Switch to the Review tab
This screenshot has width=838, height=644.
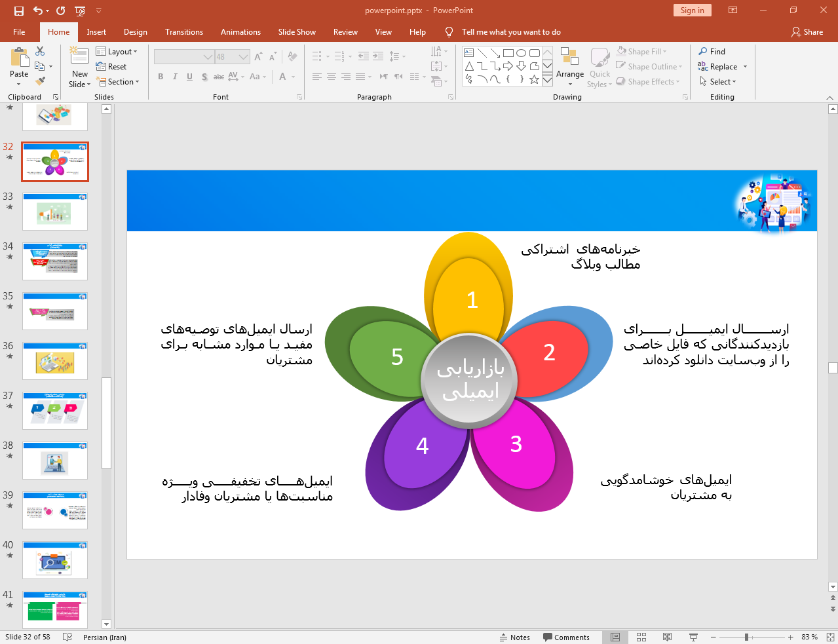click(345, 32)
